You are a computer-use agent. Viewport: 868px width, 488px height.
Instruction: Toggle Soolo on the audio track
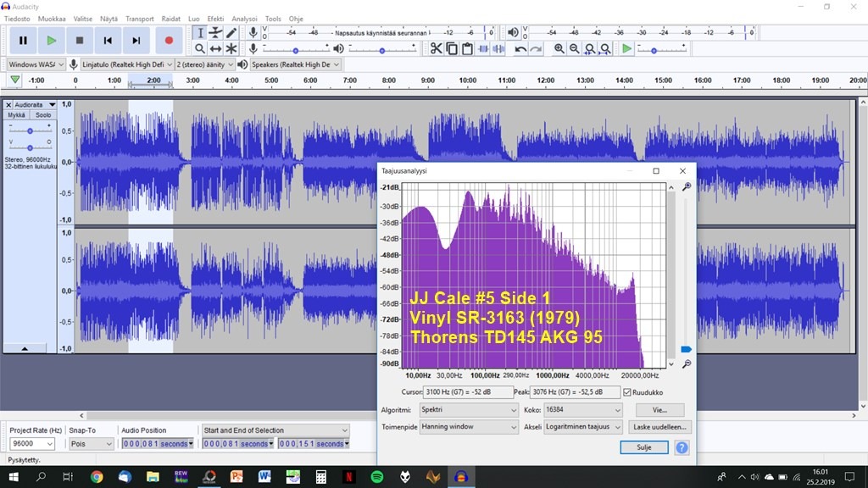click(x=43, y=115)
